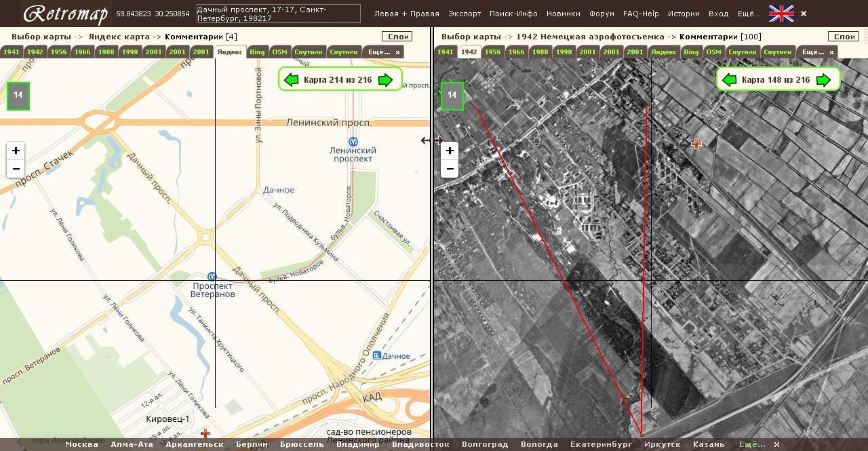Select the 1988 tab in right pane

540,52
